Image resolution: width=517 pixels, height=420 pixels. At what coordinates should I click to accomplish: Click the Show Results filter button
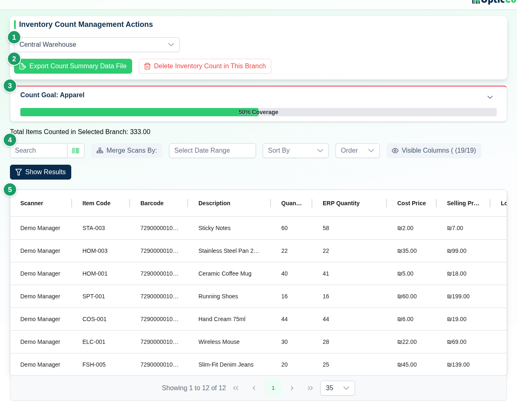(41, 172)
